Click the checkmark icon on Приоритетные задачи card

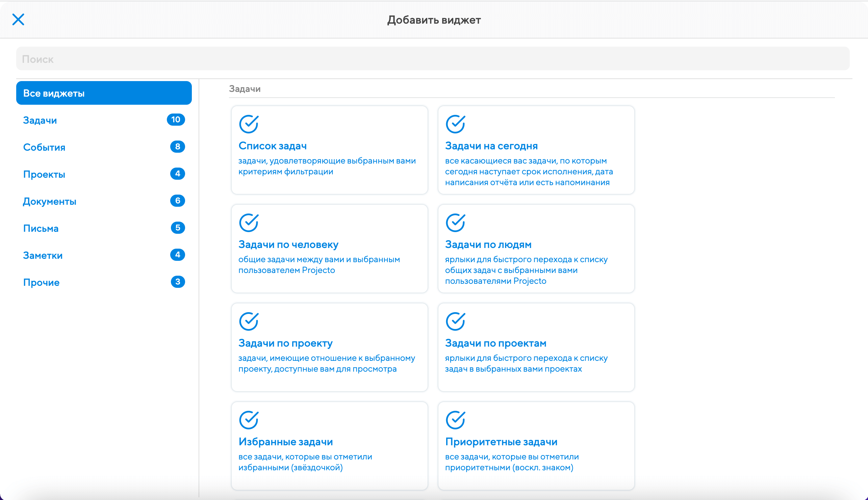[x=455, y=420]
